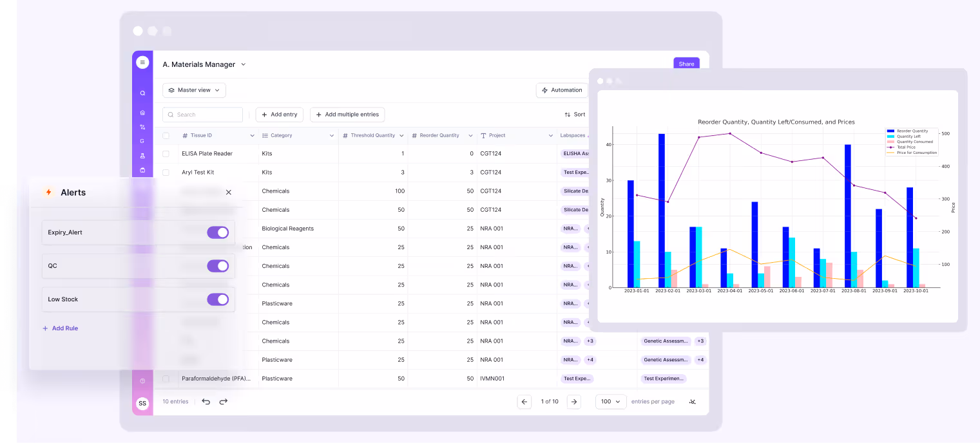Open the 100 entries per page dropdown

click(x=610, y=401)
